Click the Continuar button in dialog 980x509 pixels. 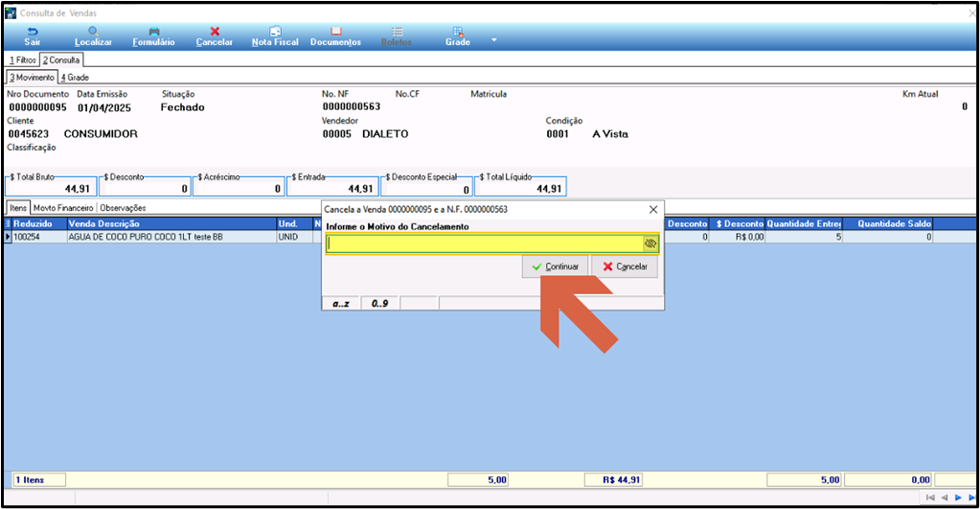[555, 266]
